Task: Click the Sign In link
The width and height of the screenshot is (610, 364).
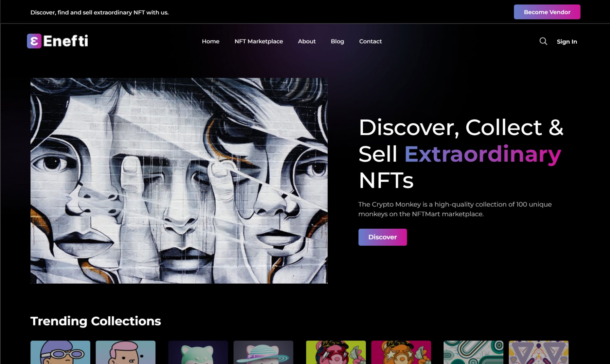Action: tap(566, 42)
